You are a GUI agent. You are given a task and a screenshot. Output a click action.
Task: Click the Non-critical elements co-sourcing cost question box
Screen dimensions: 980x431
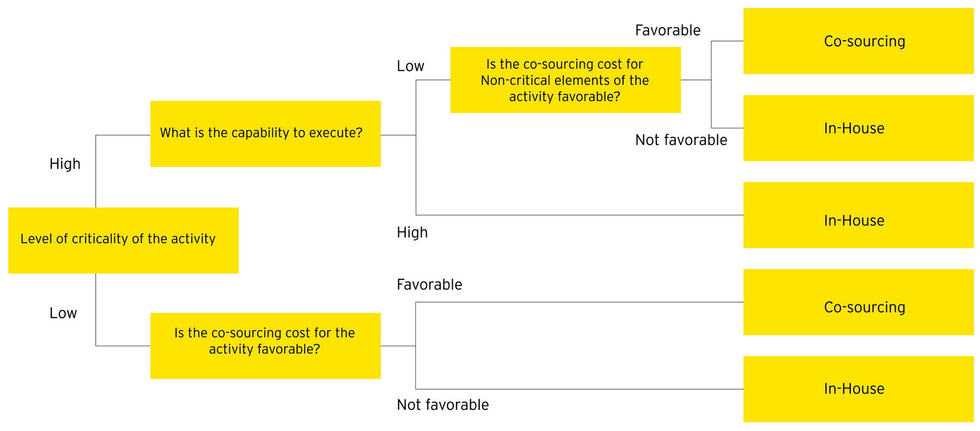[565, 80]
